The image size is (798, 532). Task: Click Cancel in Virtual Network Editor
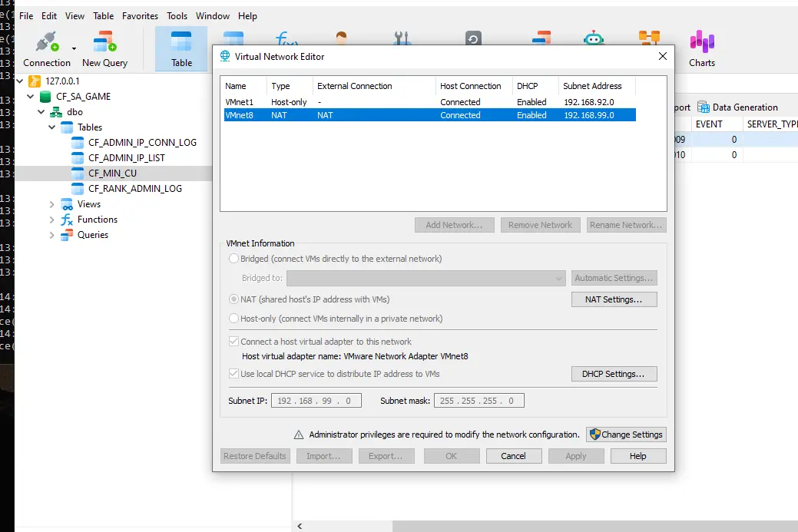click(514, 456)
